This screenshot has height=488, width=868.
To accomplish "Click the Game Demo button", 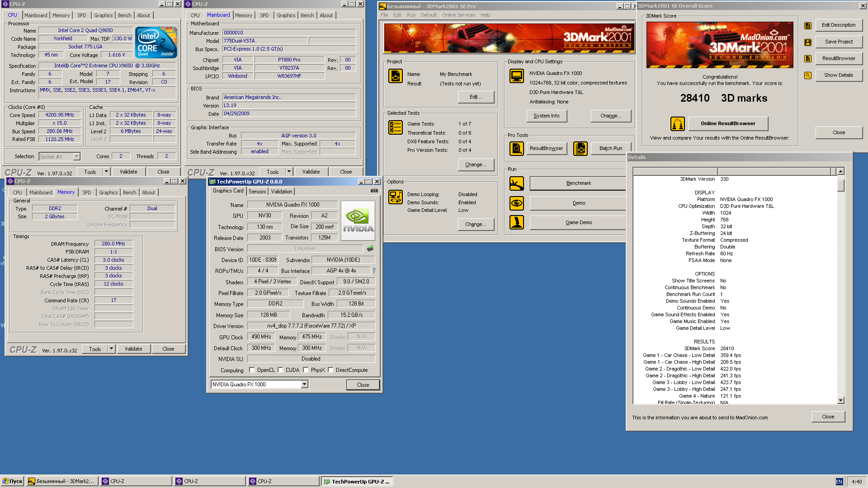I will 578,222.
